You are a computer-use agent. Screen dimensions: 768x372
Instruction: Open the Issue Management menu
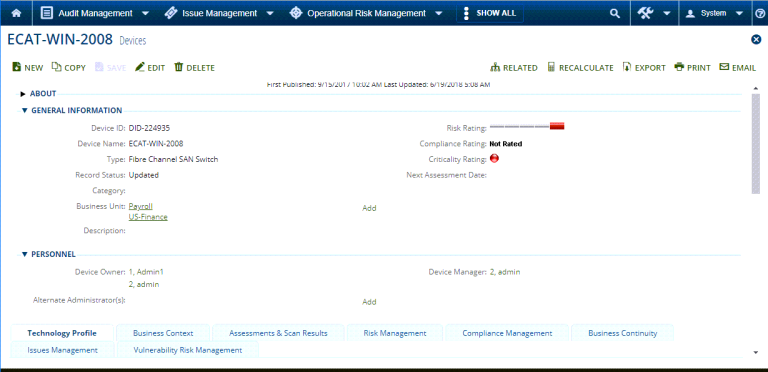219,14
